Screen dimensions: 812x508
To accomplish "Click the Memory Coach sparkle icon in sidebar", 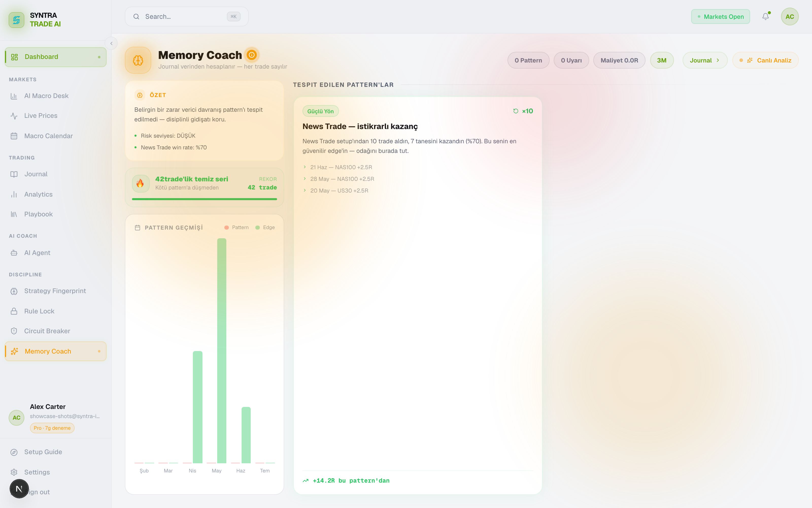I will [14, 351].
